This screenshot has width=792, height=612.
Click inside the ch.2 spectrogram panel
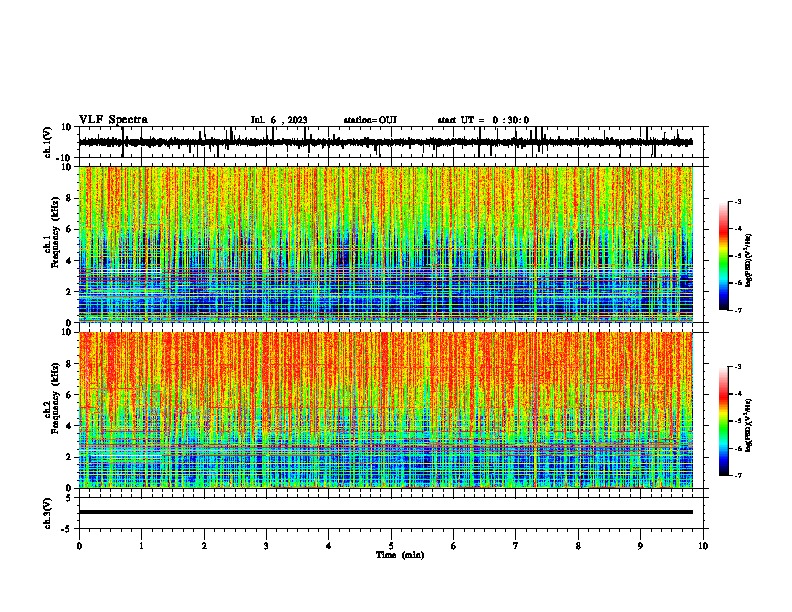tap(385, 410)
